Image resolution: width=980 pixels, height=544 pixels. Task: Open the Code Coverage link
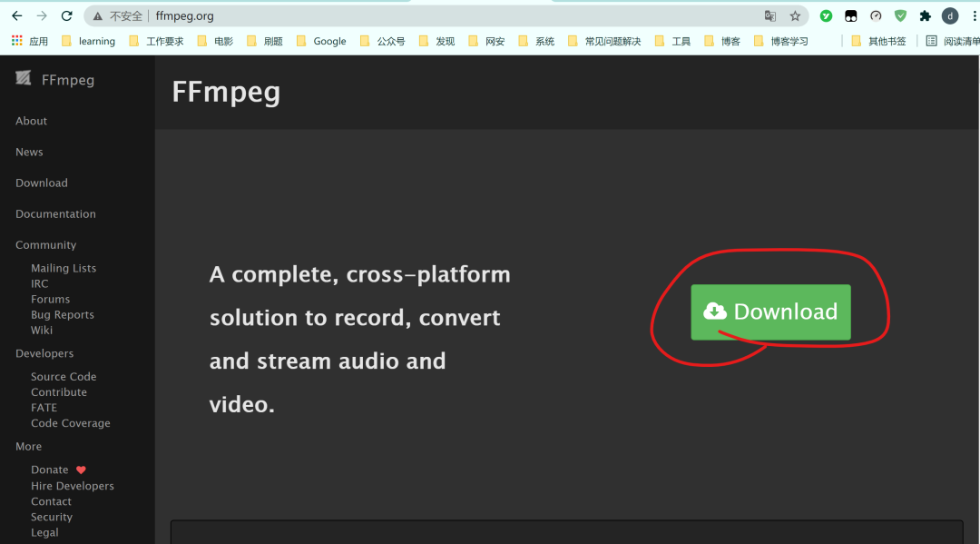click(x=71, y=423)
